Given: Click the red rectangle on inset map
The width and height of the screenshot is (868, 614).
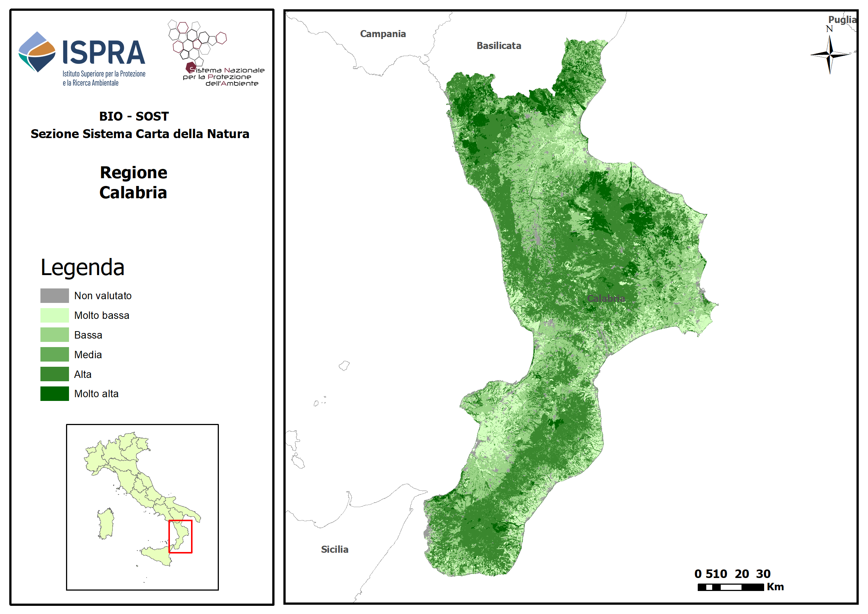Looking at the screenshot, I should point(180,536).
